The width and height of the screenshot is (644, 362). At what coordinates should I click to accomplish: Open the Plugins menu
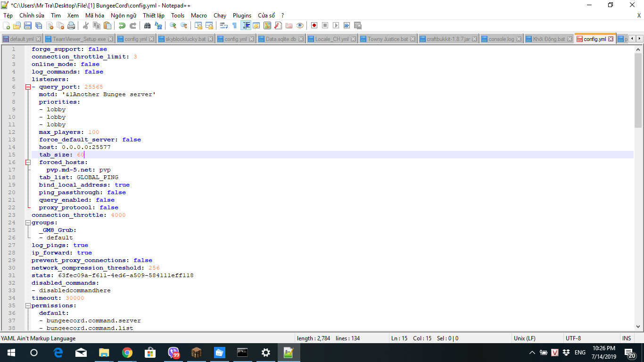click(x=242, y=16)
